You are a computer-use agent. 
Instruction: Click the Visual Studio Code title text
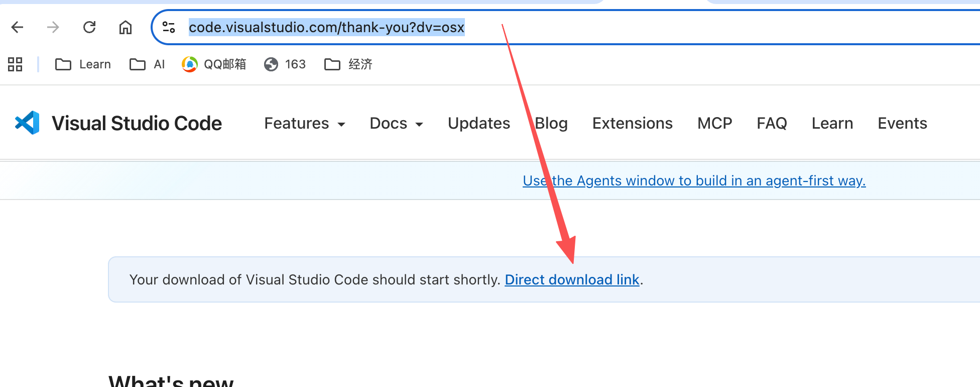point(137,124)
